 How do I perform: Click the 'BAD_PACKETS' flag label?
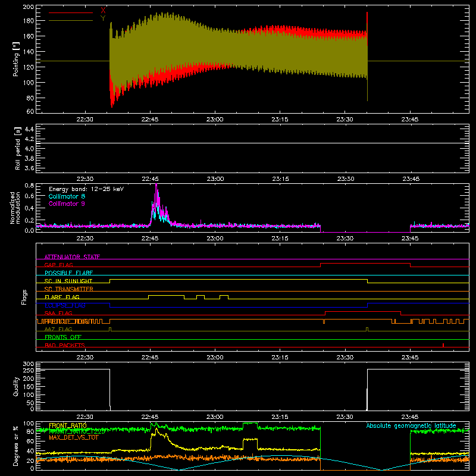[x=65, y=345]
